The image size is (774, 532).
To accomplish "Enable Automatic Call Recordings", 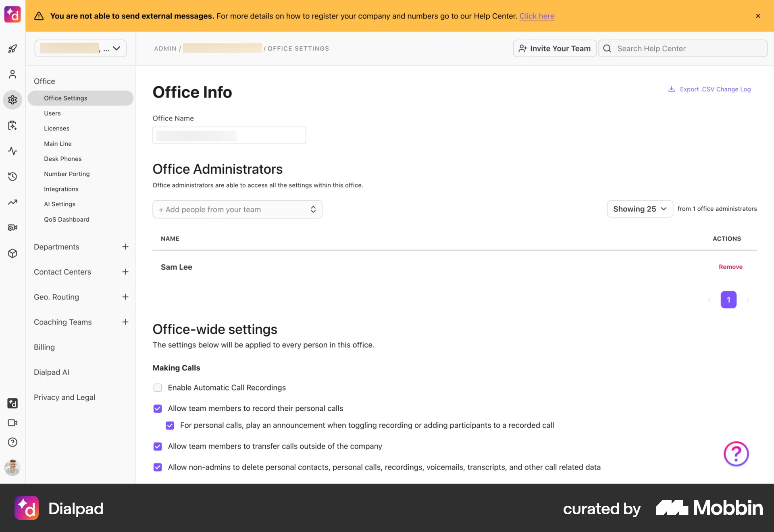I will 157,387.
